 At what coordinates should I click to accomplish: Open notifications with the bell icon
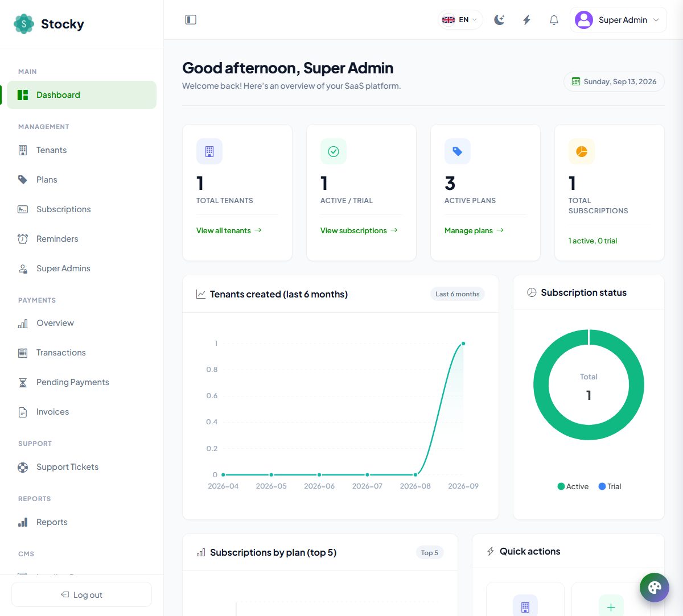[554, 20]
